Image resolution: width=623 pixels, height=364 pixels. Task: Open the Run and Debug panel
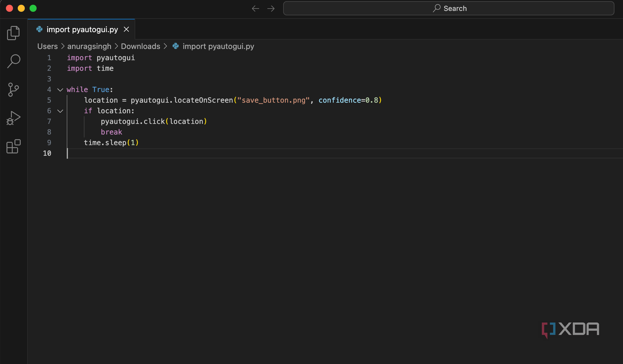13,118
